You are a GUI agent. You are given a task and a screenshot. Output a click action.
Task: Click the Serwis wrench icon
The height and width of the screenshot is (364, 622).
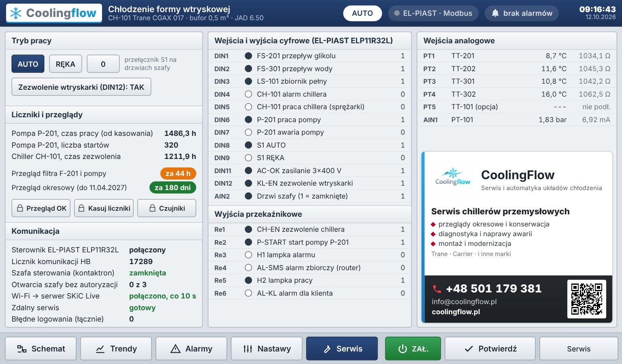coord(327,349)
